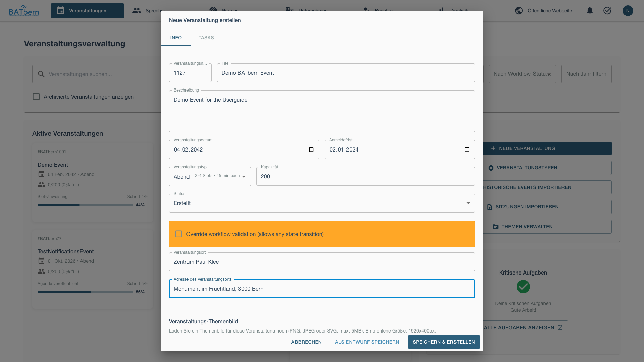
Task: Focus the Kapazität field showing 200
Action: point(365,176)
